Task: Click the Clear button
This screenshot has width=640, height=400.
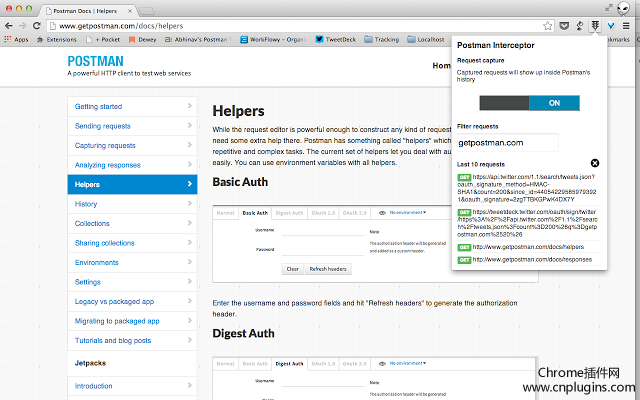Action: 293,269
